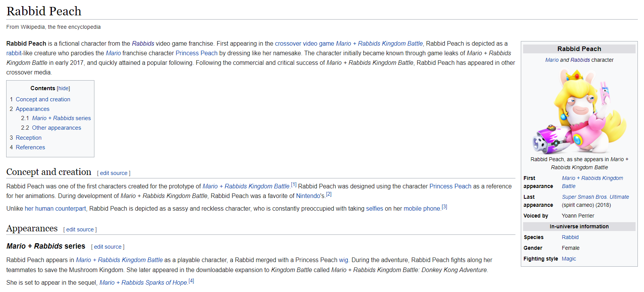
Task: Follow the rabbit link in intro paragraph
Action: click(14, 53)
